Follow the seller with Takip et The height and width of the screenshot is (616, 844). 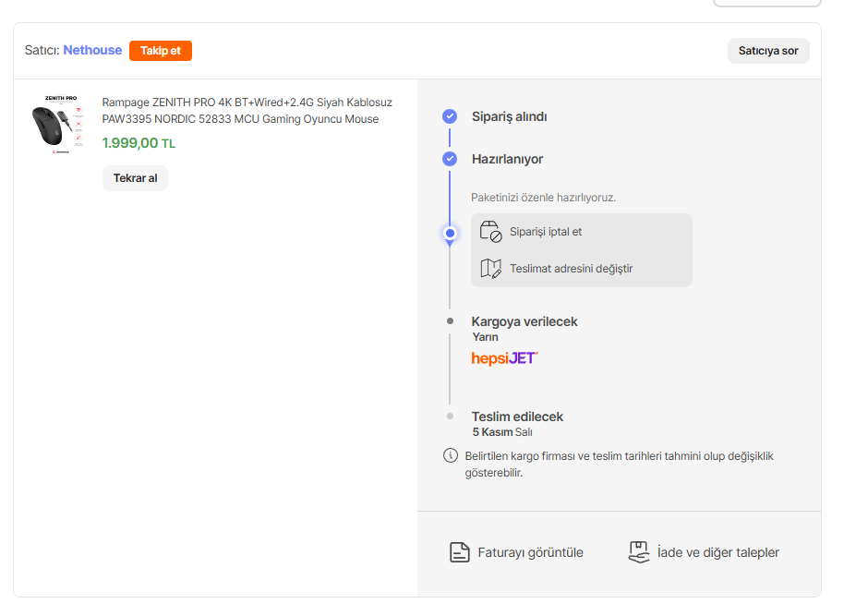click(x=161, y=51)
